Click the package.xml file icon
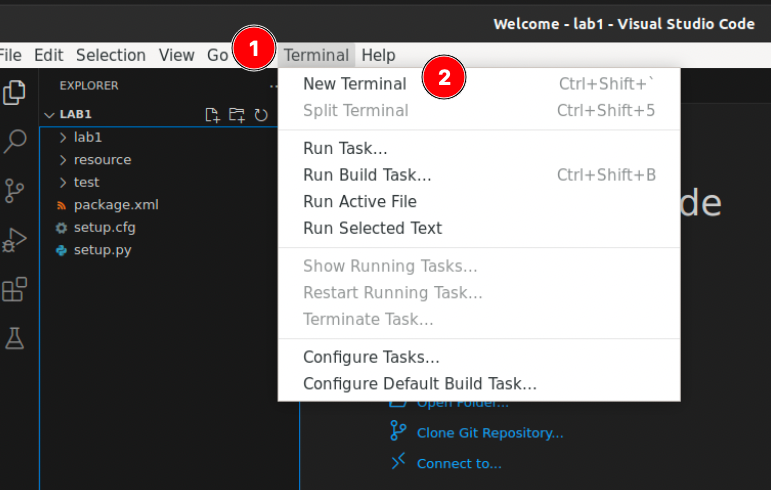Image resolution: width=771 pixels, height=490 pixels. tap(61, 205)
